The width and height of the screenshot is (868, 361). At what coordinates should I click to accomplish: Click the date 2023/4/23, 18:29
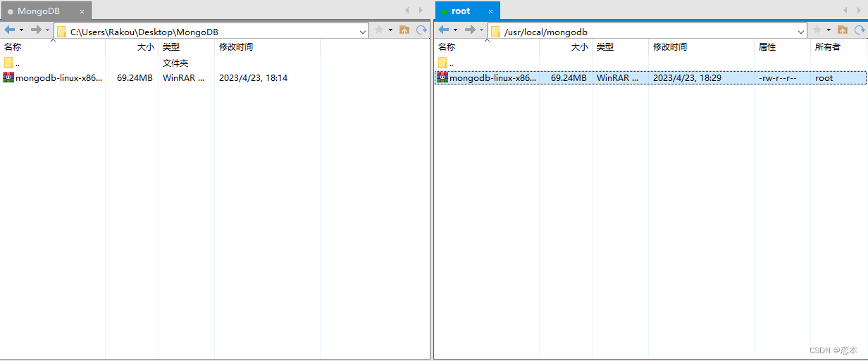[x=687, y=78]
